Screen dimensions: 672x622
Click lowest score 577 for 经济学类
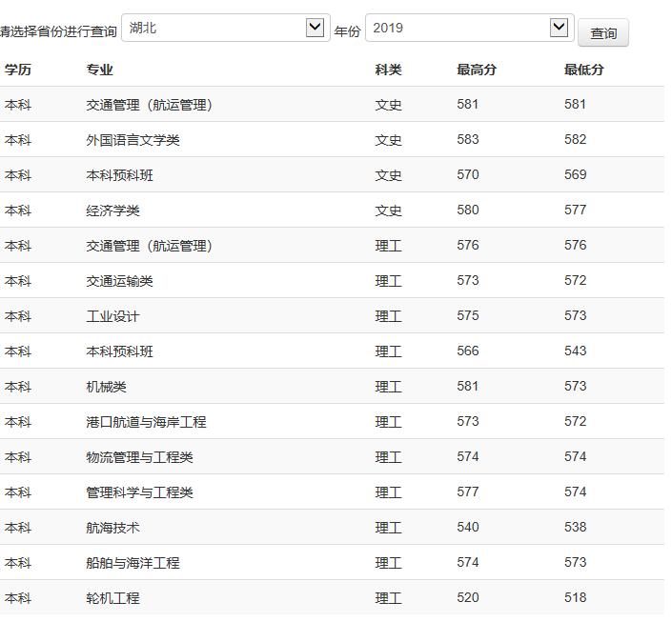tap(575, 210)
